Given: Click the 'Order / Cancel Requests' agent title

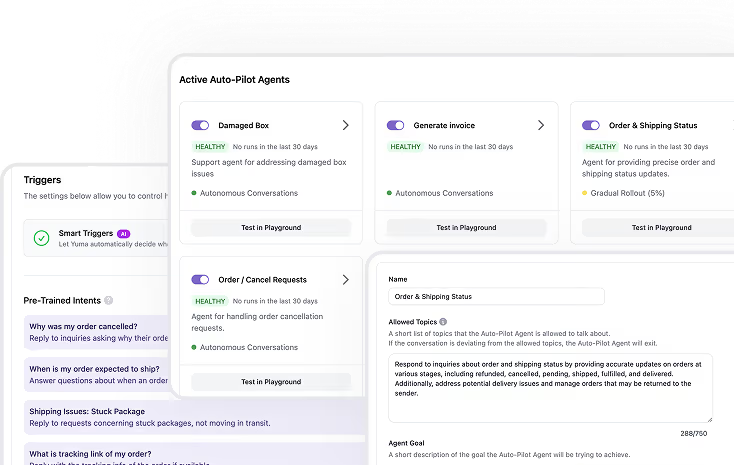Looking at the screenshot, I should point(262,280).
